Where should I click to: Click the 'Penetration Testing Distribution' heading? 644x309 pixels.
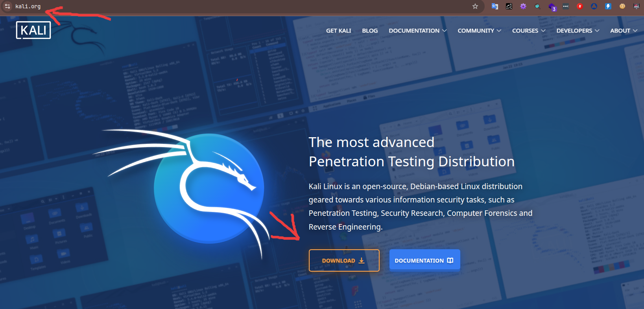point(411,162)
